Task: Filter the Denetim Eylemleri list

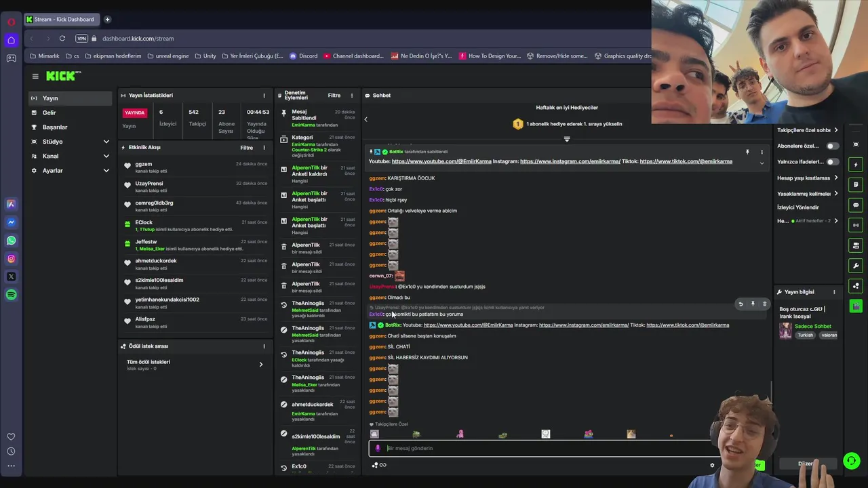Action: click(x=334, y=96)
